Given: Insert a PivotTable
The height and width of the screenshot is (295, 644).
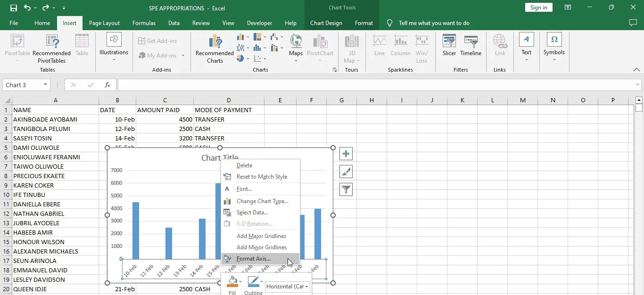Looking at the screenshot, I should coord(17,47).
